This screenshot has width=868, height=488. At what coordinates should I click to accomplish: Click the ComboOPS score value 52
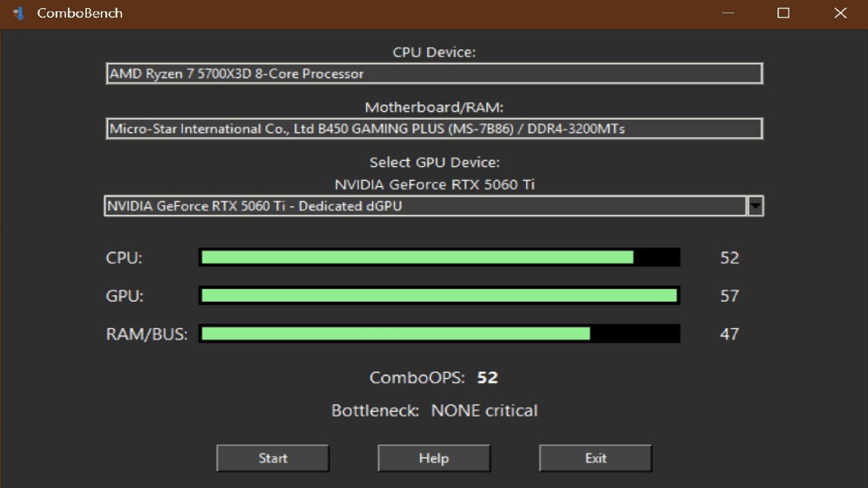pos(487,378)
